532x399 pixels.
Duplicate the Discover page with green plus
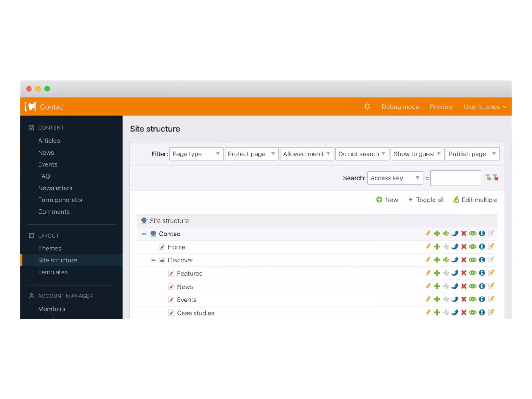coord(437,260)
